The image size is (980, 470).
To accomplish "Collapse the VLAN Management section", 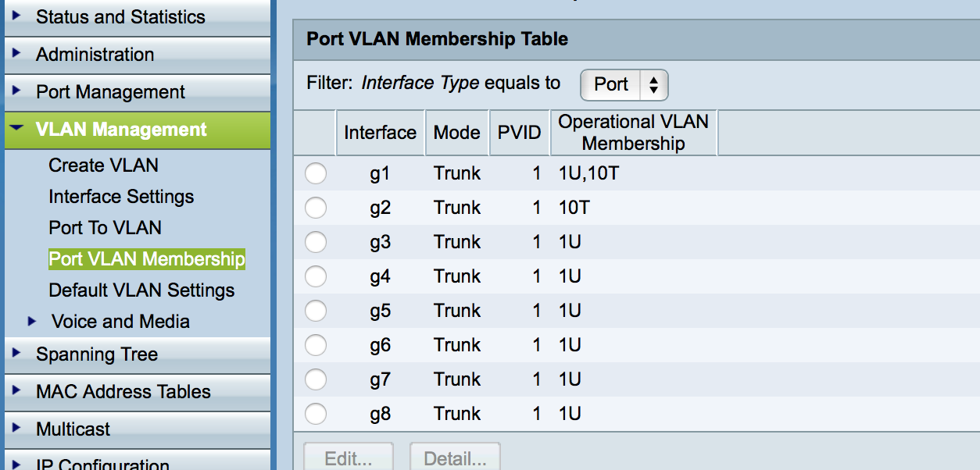I will click(18, 129).
